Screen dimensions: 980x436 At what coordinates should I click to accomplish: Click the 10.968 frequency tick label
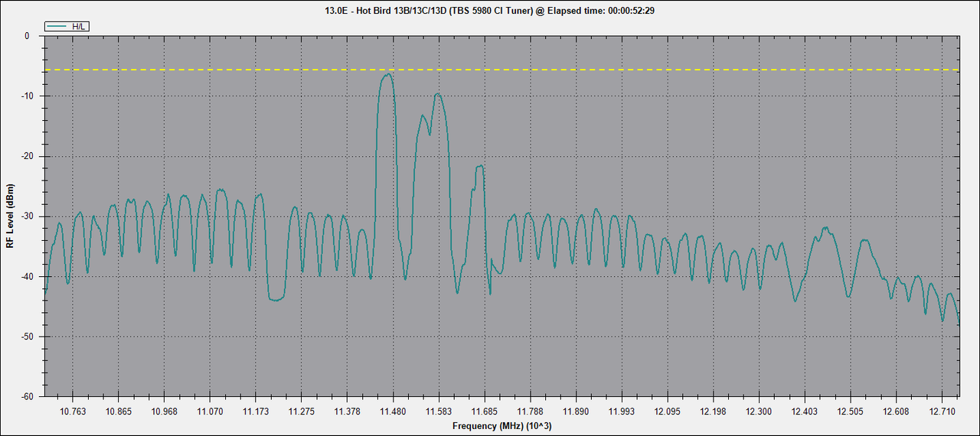click(164, 412)
